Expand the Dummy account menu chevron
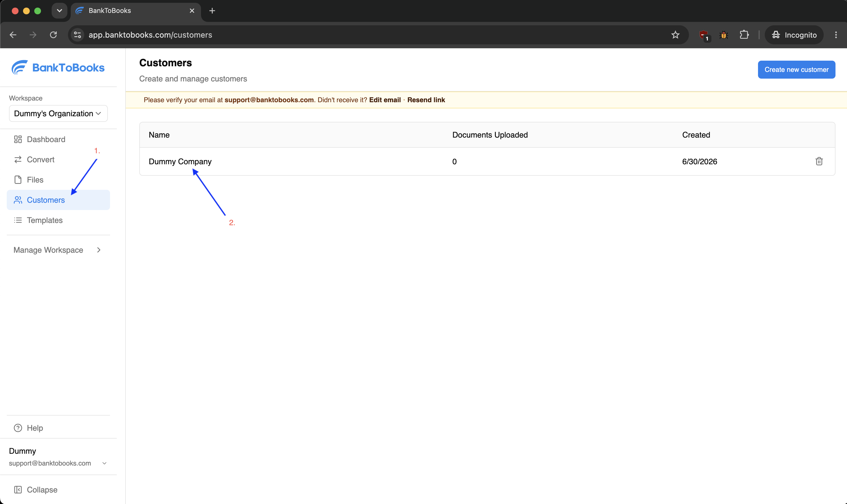This screenshot has width=847, height=504. coord(104,463)
